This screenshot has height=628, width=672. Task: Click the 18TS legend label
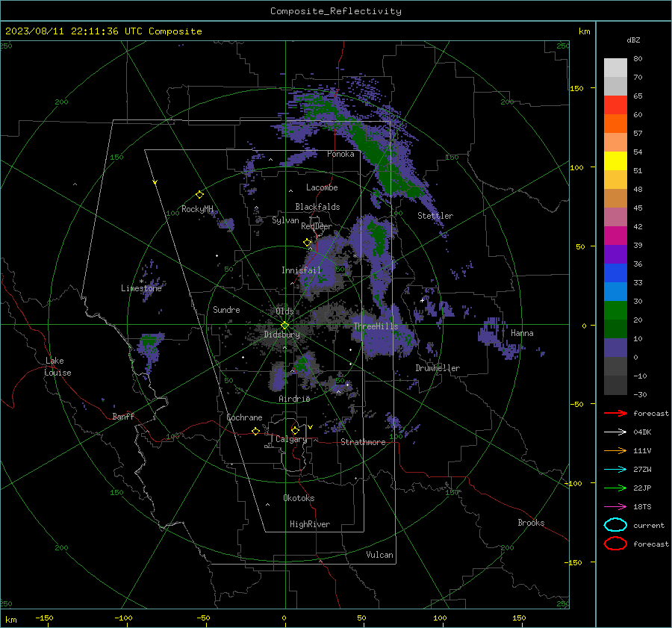pyautogui.click(x=642, y=507)
